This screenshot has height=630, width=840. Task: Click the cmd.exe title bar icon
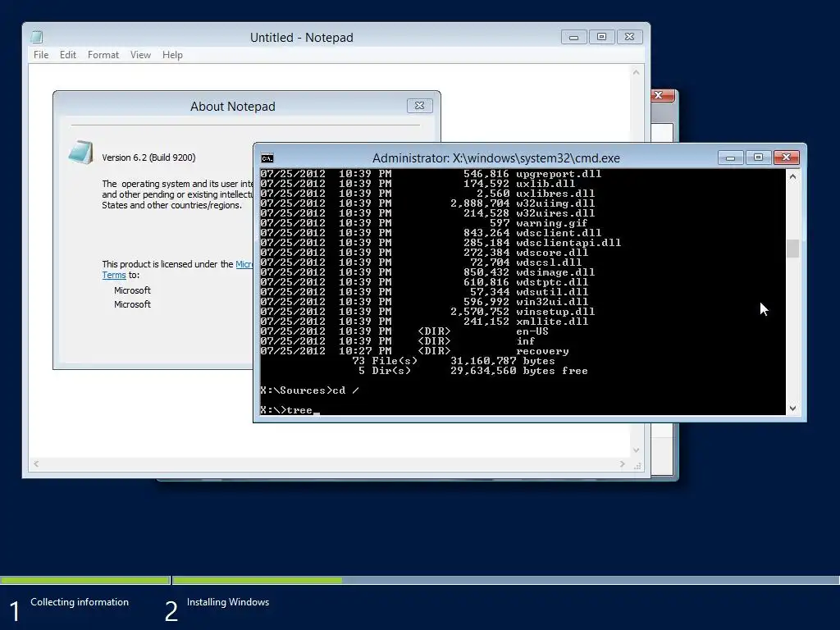tap(267, 158)
